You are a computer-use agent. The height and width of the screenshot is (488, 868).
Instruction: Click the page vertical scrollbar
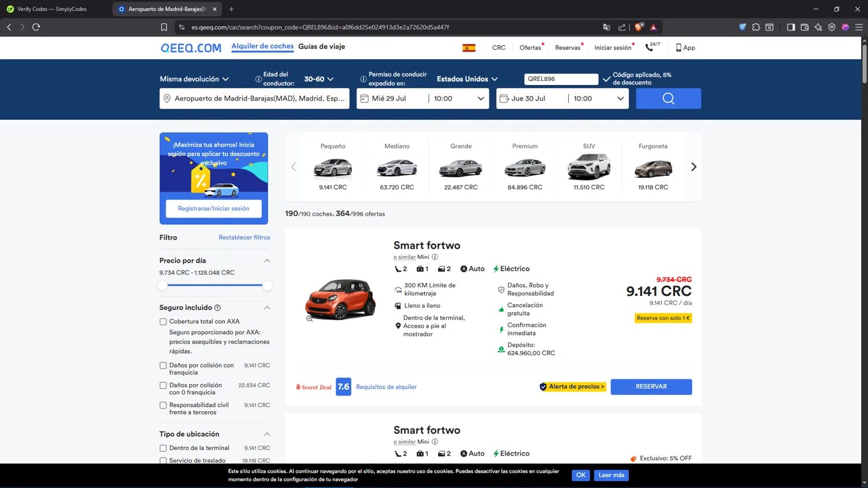coord(865,64)
